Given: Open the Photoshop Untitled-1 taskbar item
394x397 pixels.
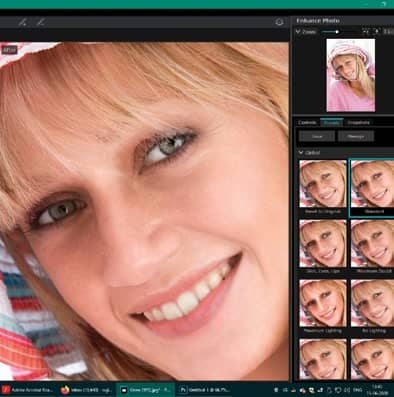Looking at the screenshot, I should 205,390.
